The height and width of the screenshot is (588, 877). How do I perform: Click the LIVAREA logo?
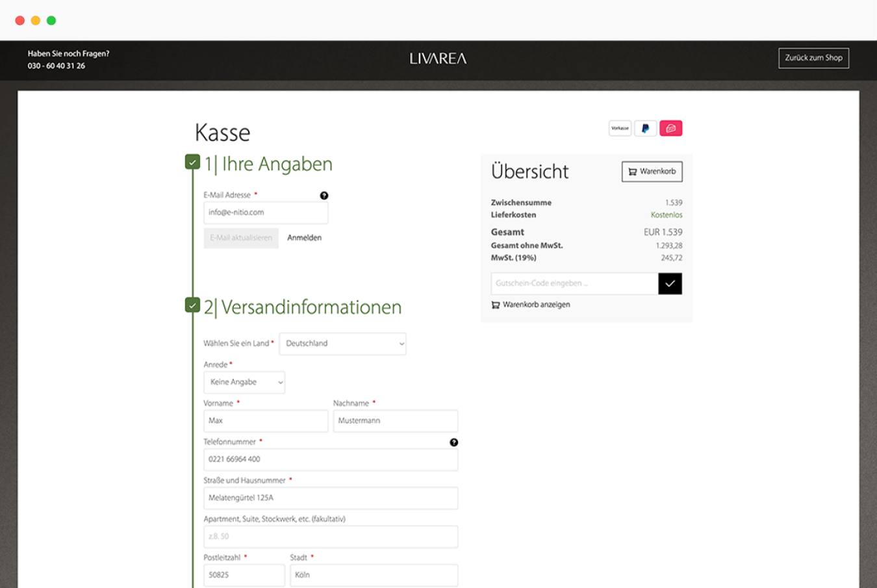pyautogui.click(x=438, y=59)
